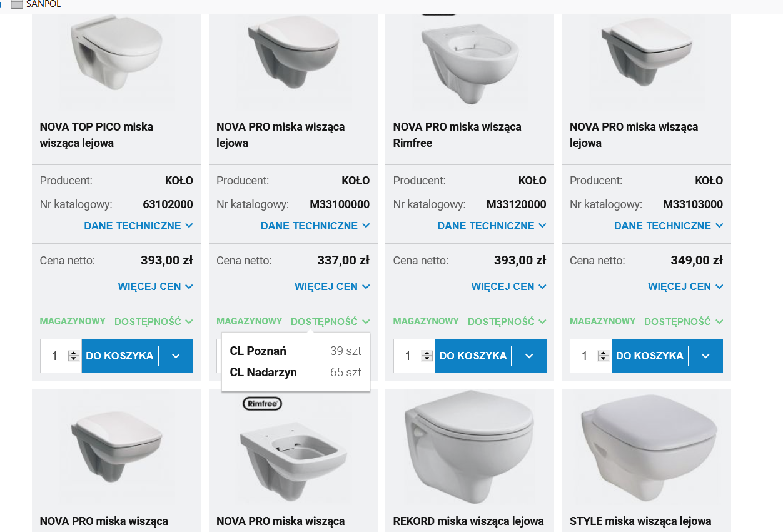Select CL Nadarzyn availability entry
Screen dimensions: 783x532
(x=295, y=373)
